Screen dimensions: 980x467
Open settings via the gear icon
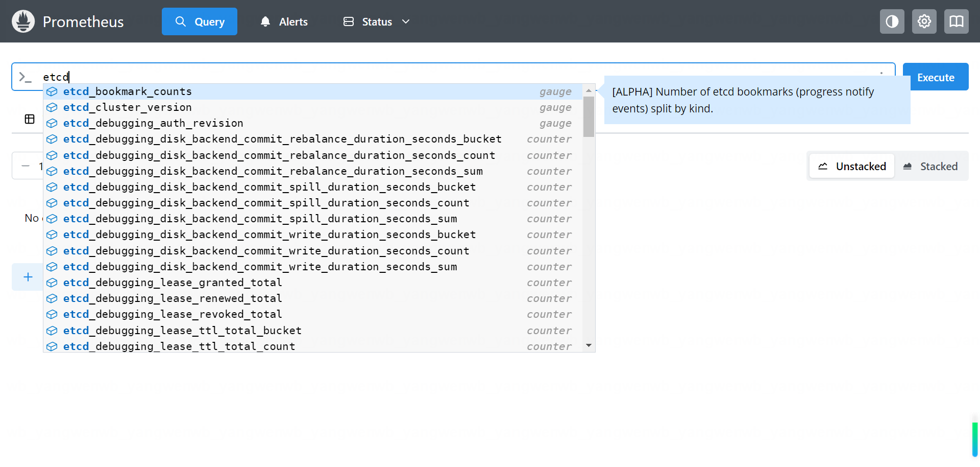tap(924, 21)
